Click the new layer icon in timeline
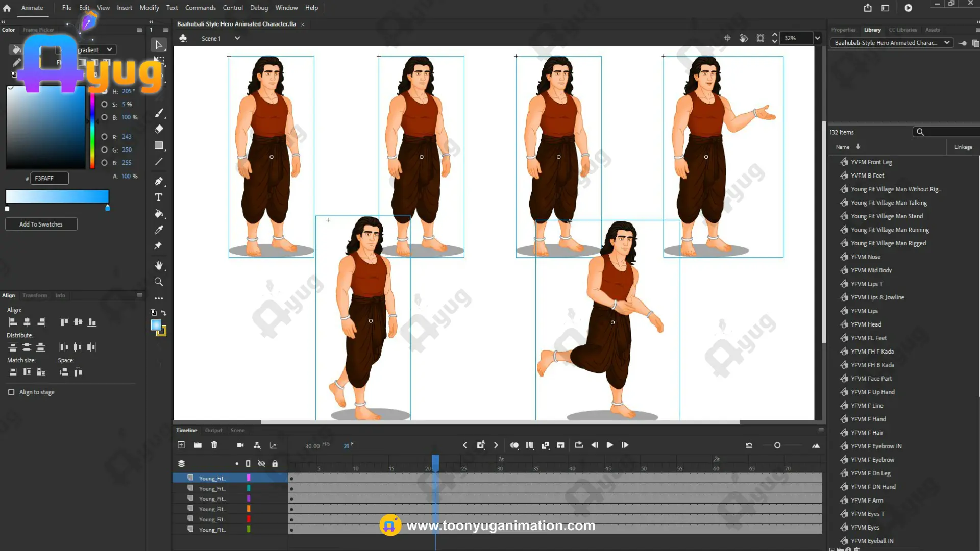The image size is (980, 551). (181, 445)
